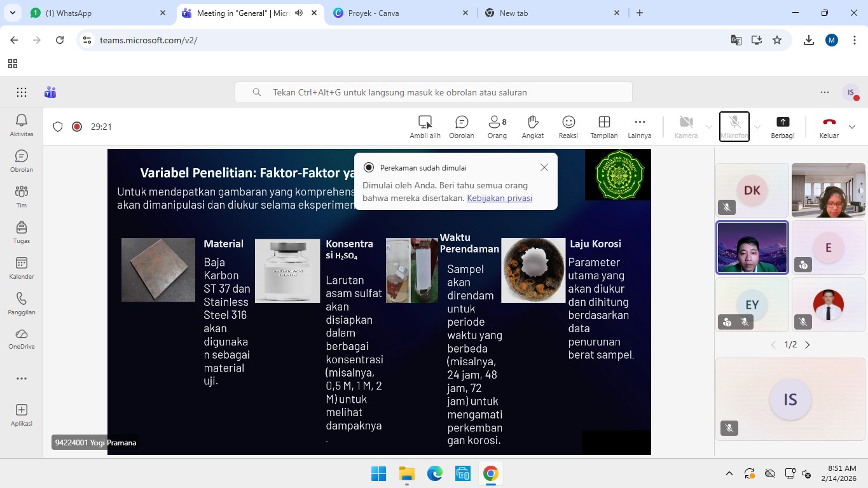
Task: Click the recording indicator red dot
Action: coord(77,127)
